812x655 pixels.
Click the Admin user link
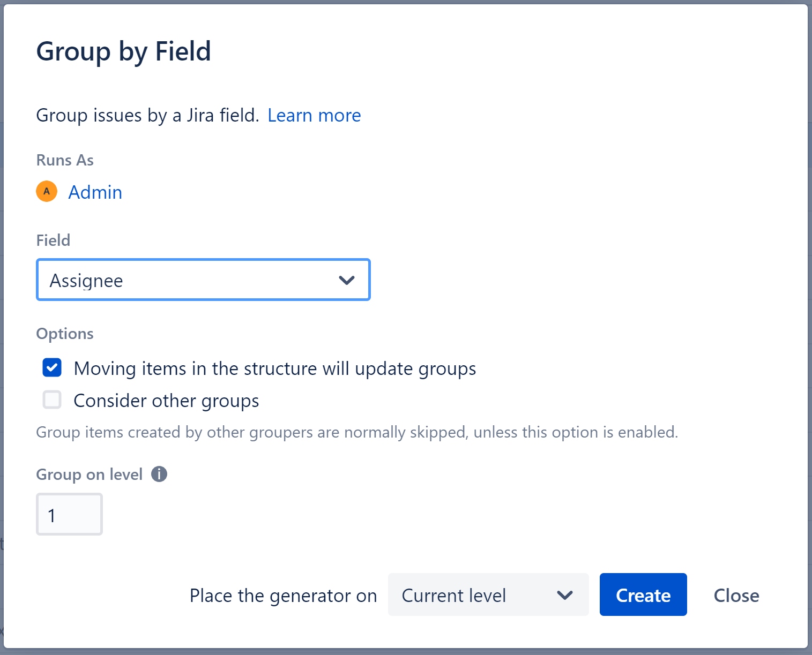(x=95, y=192)
